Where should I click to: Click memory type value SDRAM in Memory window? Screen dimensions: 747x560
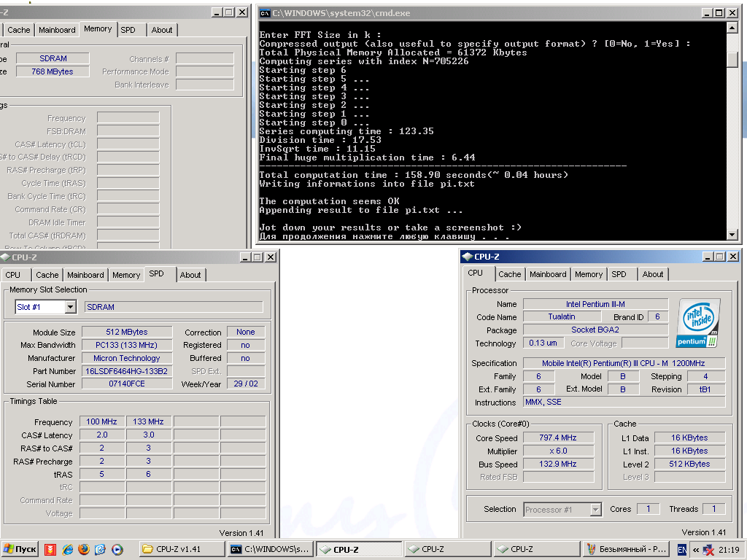click(x=53, y=58)
